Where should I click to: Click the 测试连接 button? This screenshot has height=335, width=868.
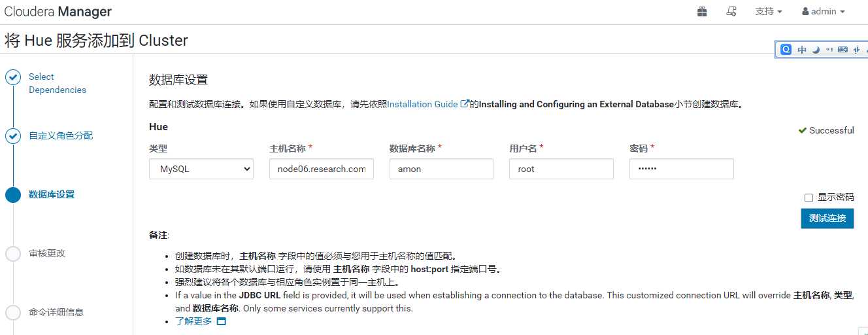[827, 218]
